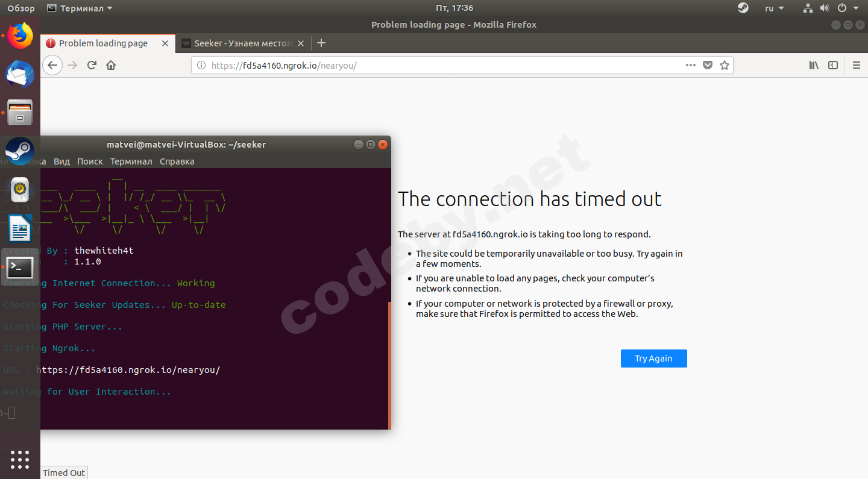868x479 pixels.
Task: Launch Steam from the dock
Action: click(x=20, y=151)
